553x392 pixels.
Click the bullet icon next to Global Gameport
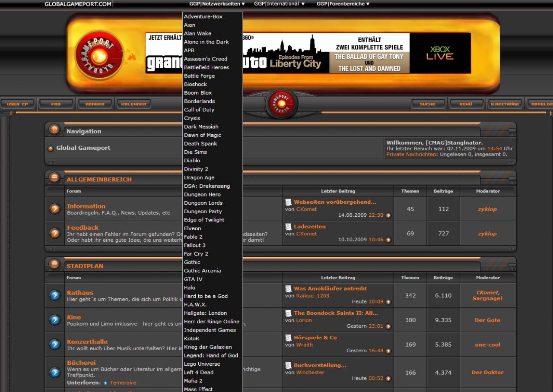51,149
